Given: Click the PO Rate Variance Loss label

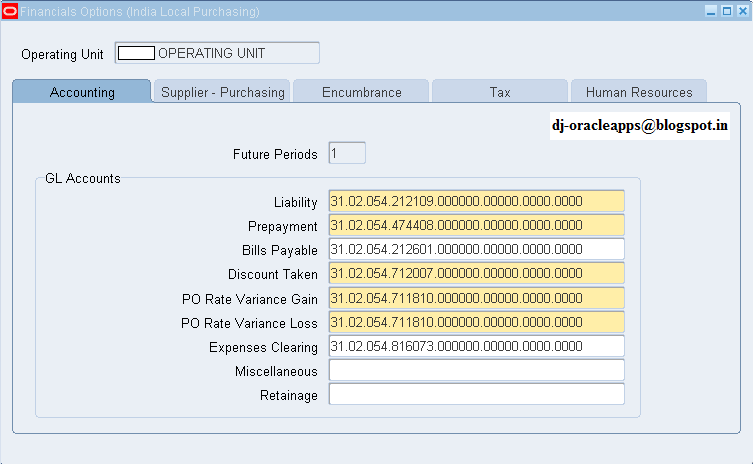Looking at the screenshot, I should tap(249, 323).
